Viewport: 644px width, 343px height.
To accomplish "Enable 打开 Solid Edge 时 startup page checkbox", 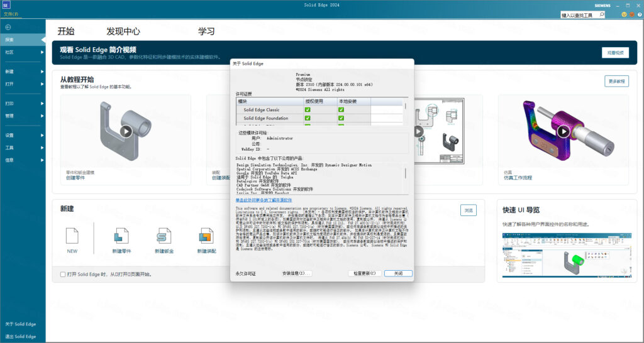I will tap(63, 275).
